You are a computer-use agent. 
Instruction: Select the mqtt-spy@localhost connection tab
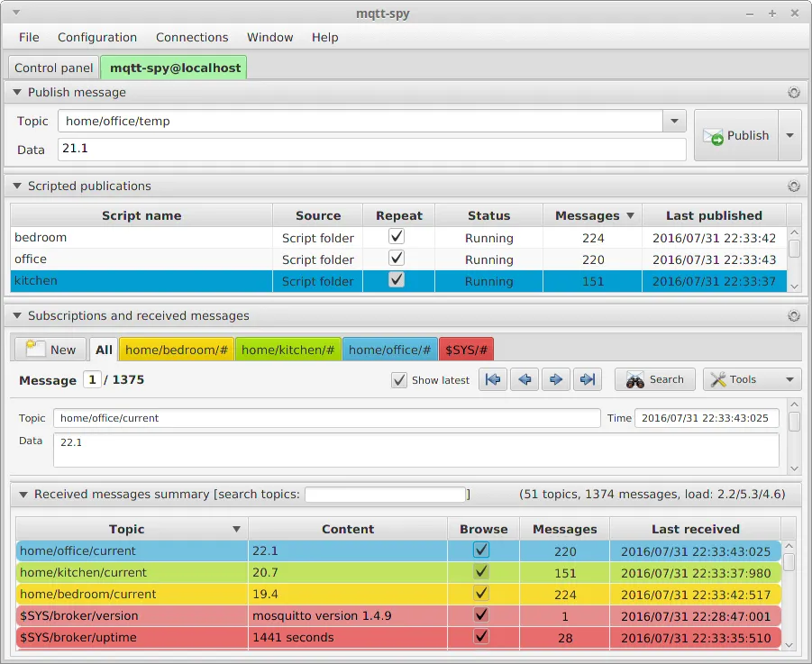pos(174,68)
